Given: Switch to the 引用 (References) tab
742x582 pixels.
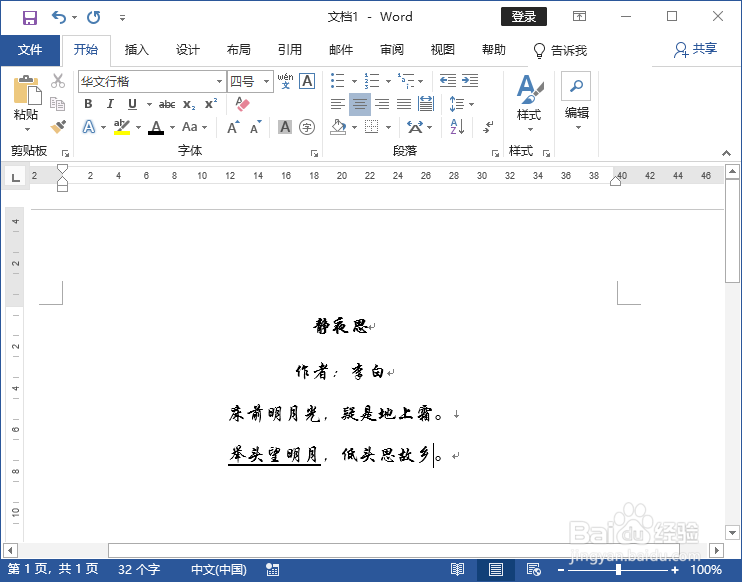Looking at the screenshot, I should tap(290, 50).
